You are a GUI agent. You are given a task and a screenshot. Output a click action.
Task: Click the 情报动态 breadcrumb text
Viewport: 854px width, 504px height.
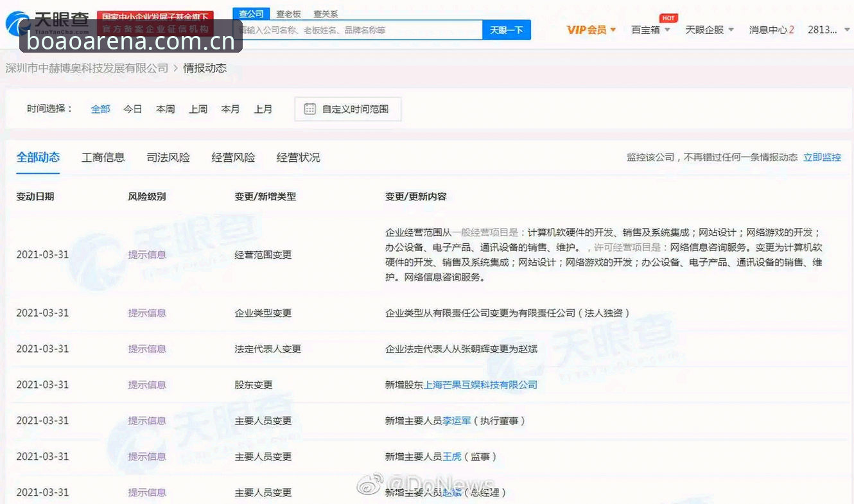click(205, 68)
